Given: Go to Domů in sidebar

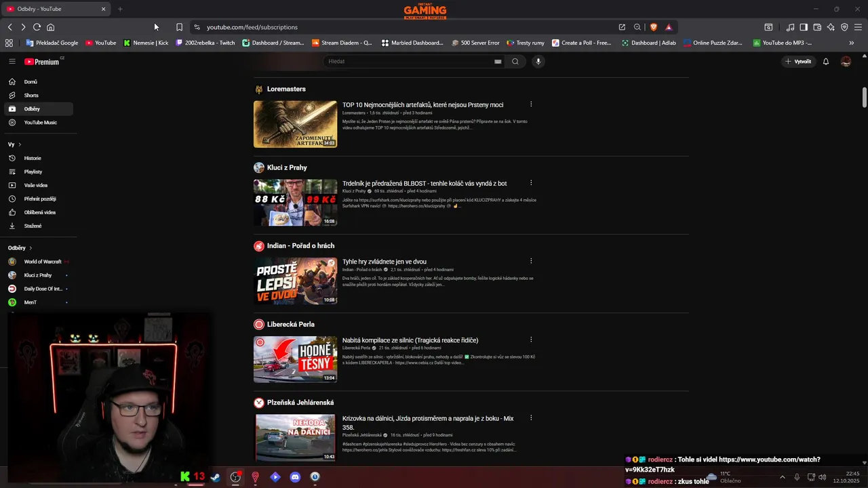Looking at the screenshot, I should (x=39, y=82).
